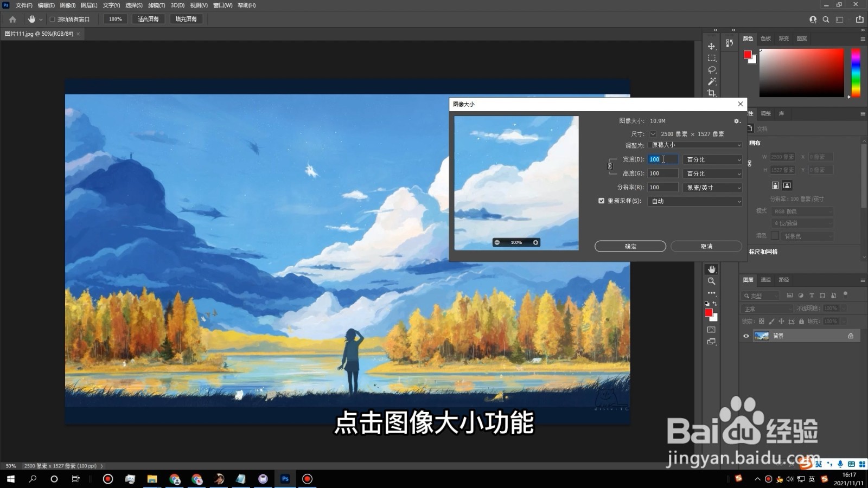The height and width of the screenshot is (488, 868).
Task: Open the Image menu
Action: tap(67, 5)
